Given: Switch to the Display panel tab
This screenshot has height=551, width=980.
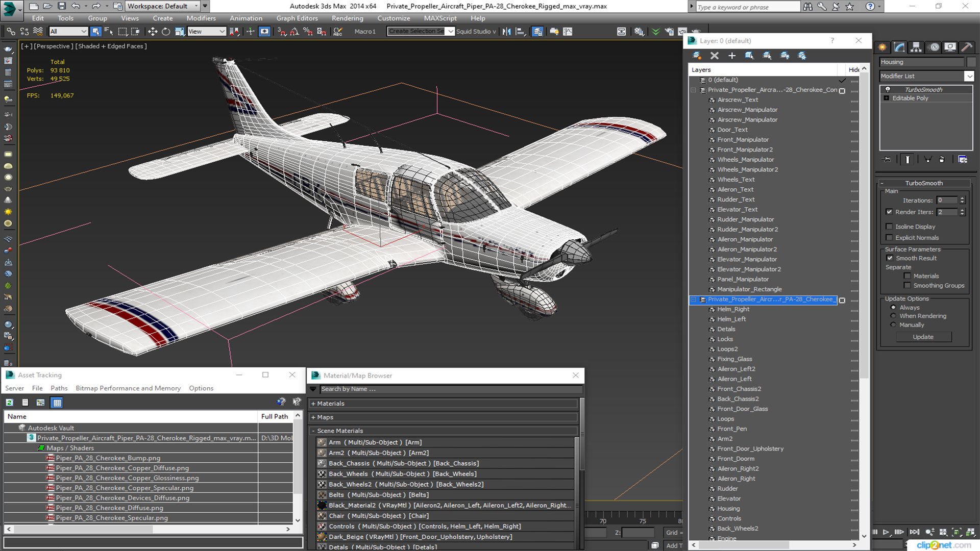Looking at the screenshot, I should coord(950,47).
